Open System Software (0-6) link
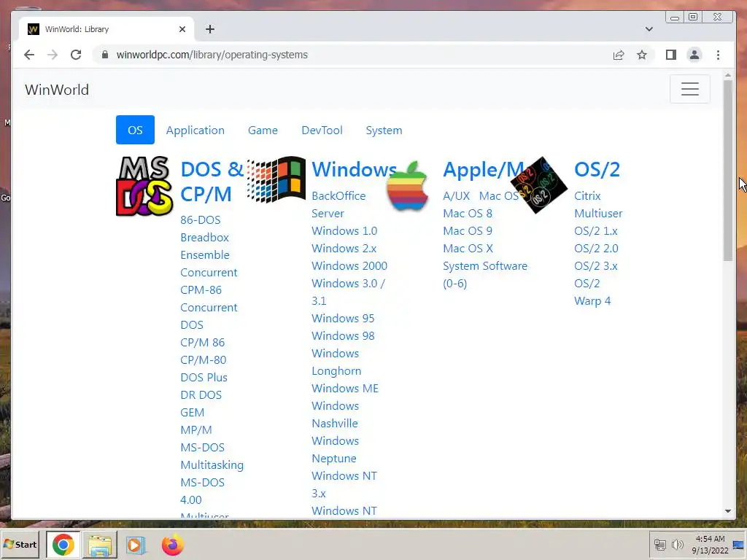 click(485, 275)
